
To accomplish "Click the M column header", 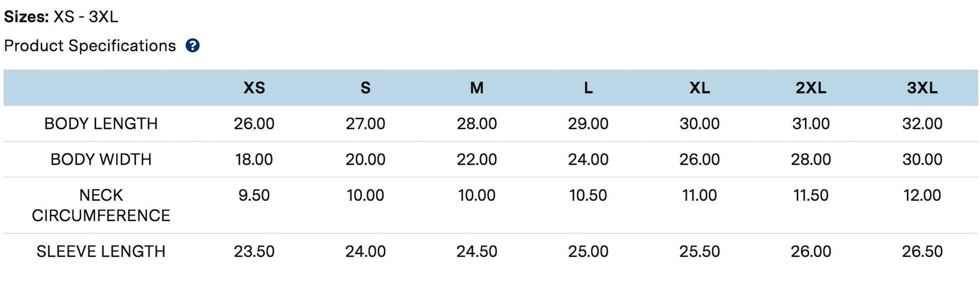I will pos(477,88).
